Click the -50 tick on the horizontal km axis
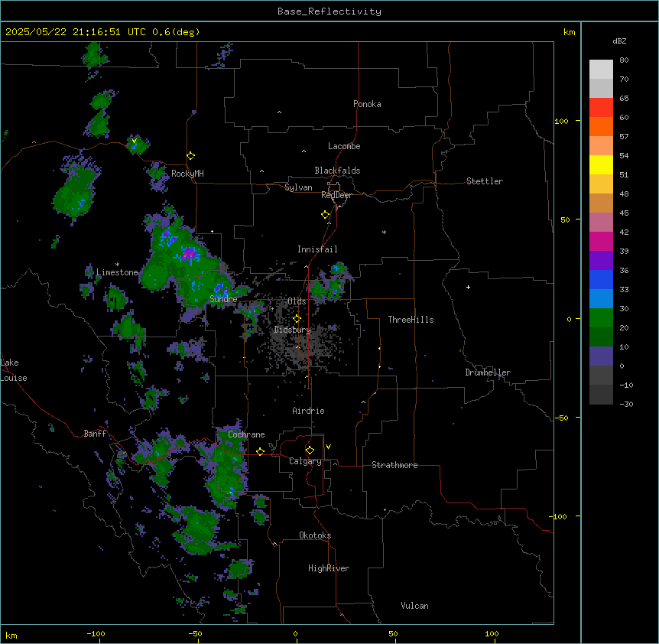659x644 pixels. [195, 634]
